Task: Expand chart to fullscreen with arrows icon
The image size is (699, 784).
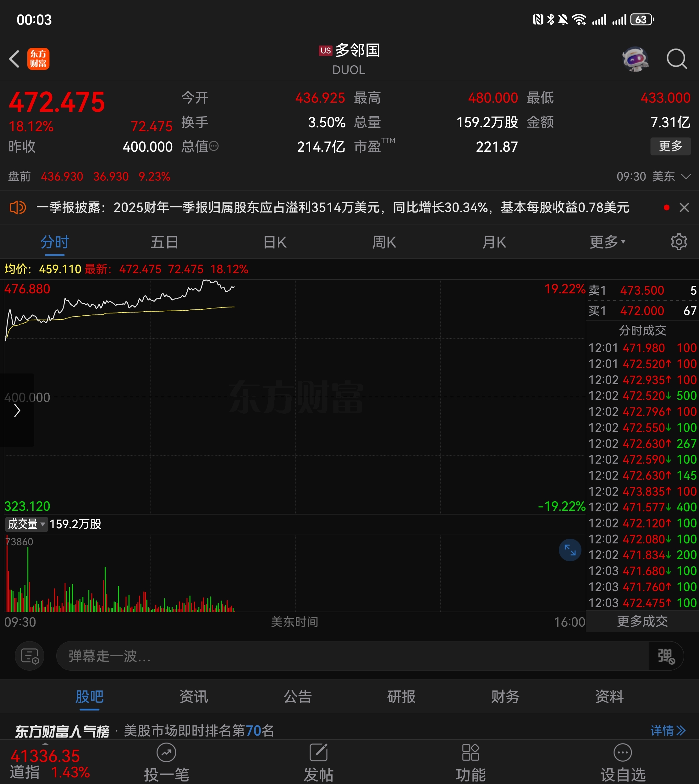Action: (x=570, y=550)
